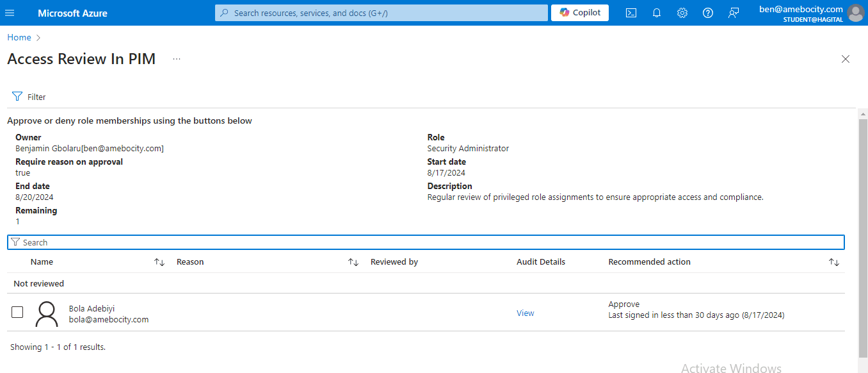Sort by Recommended action column arrows

coord(833,262)
